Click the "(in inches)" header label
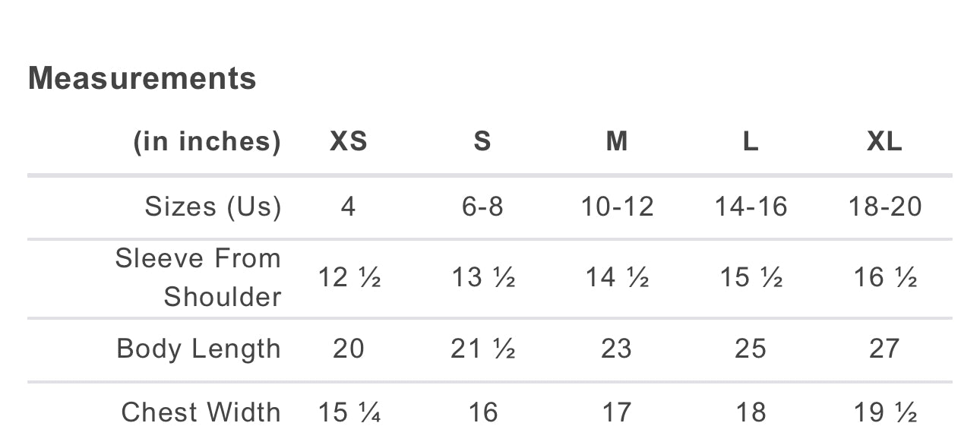This screenshot has width=980, height=442. (x=207, y=142)
